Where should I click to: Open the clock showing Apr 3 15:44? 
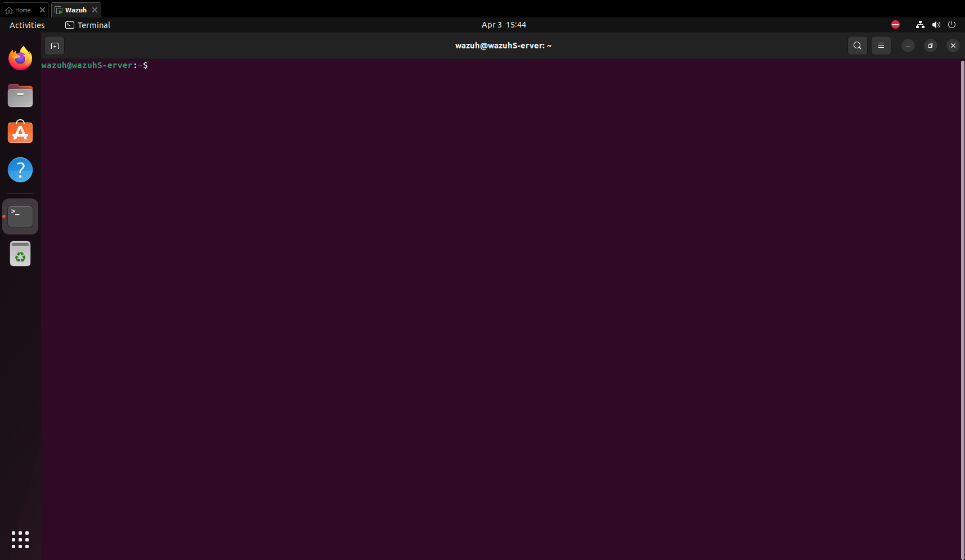[x=504, y=25]
